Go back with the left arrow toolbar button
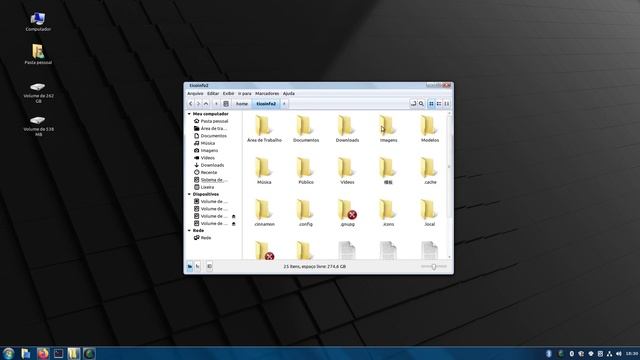Viewport: 640px width, 360px height. point(191,104)
